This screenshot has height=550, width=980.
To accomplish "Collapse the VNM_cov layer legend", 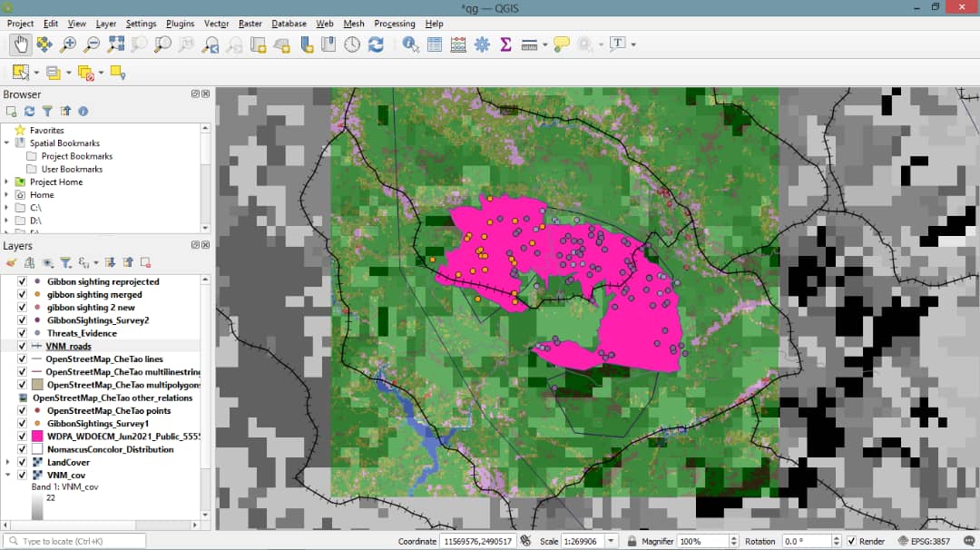I will 7,475.
